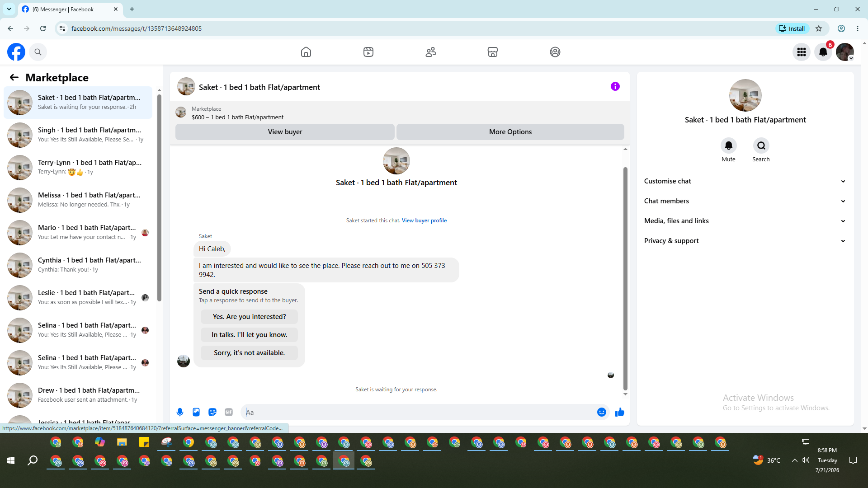
Task: Click the browser address bar URL
Action: pyautogui.click(x=137, y=28)
